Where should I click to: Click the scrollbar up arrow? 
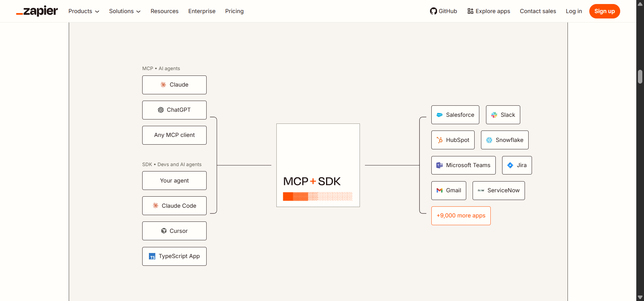640,4
